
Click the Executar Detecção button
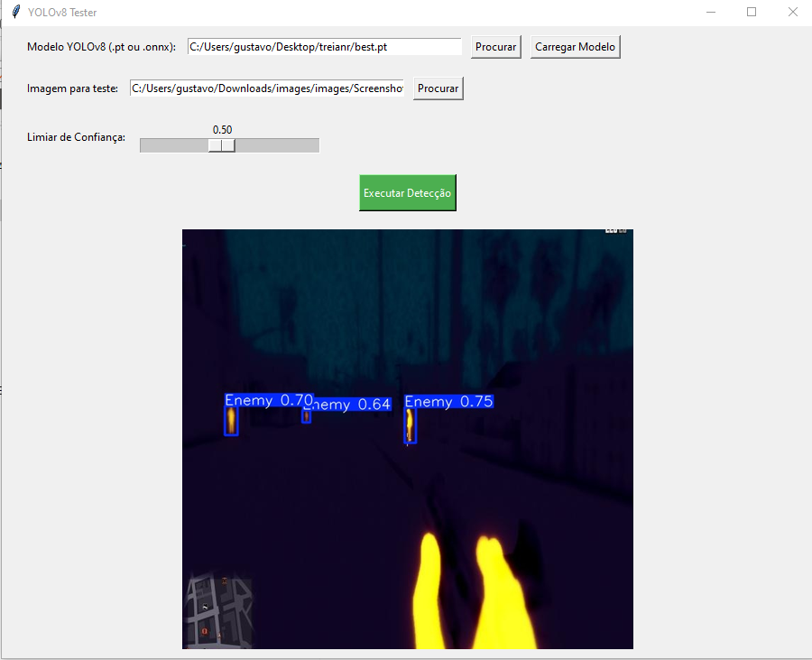pos(408,192)
